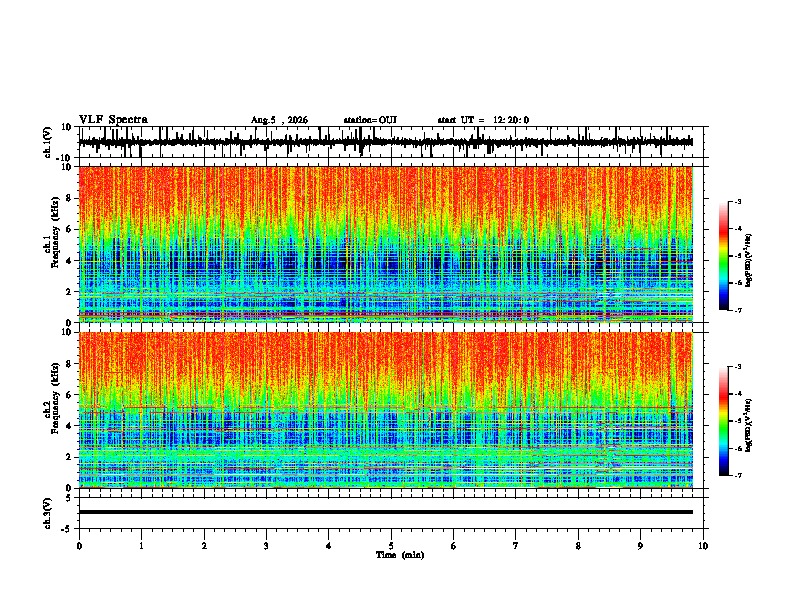Click the "VLF Spectra" plot title
The height and width of the screenshot is (612, 792).
(x=113, y=120)
